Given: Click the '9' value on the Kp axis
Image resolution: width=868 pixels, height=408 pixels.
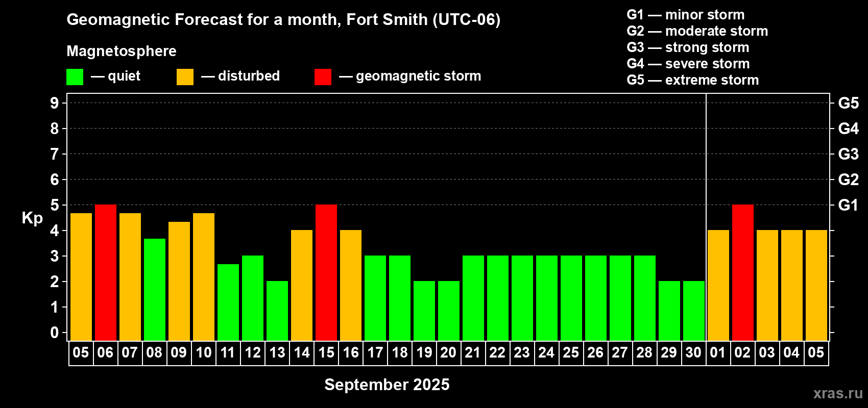Looking at the screenshot, I should [55, 103].
